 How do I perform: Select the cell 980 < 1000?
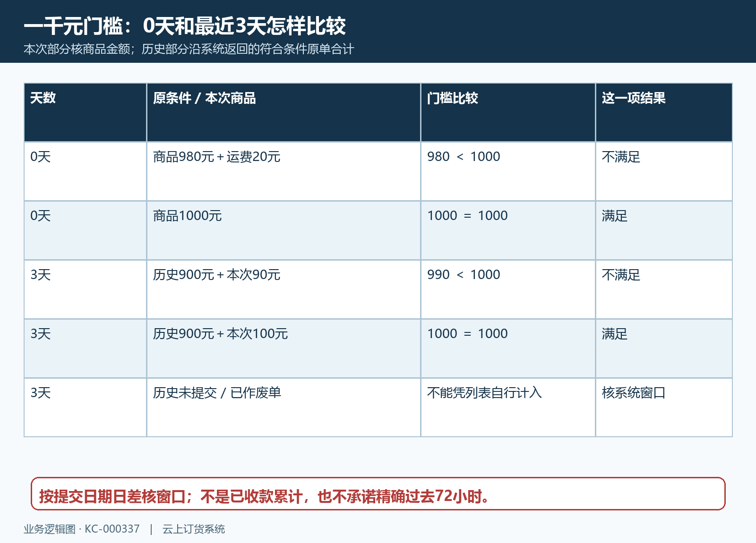[x=508, y=171]
